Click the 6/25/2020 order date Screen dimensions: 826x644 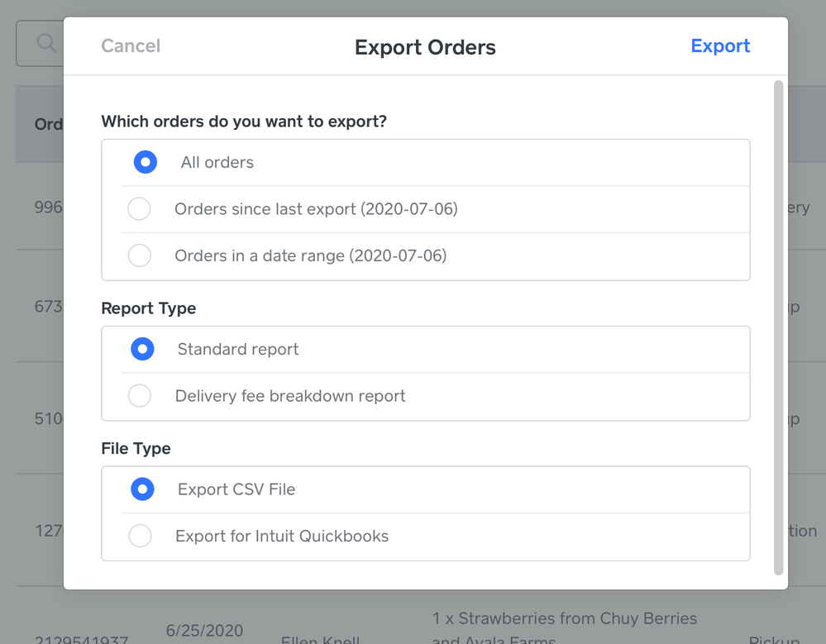coord(203,628)
